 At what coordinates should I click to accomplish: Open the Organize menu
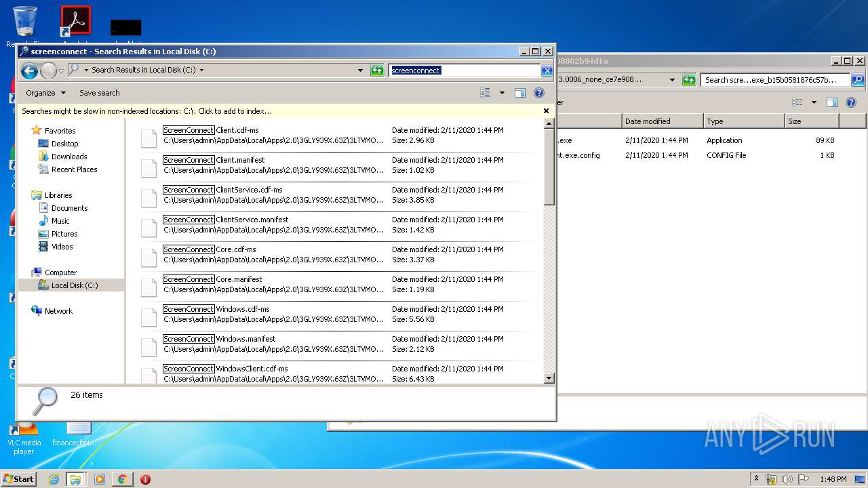pyautogui.click(x=45, y=93)
